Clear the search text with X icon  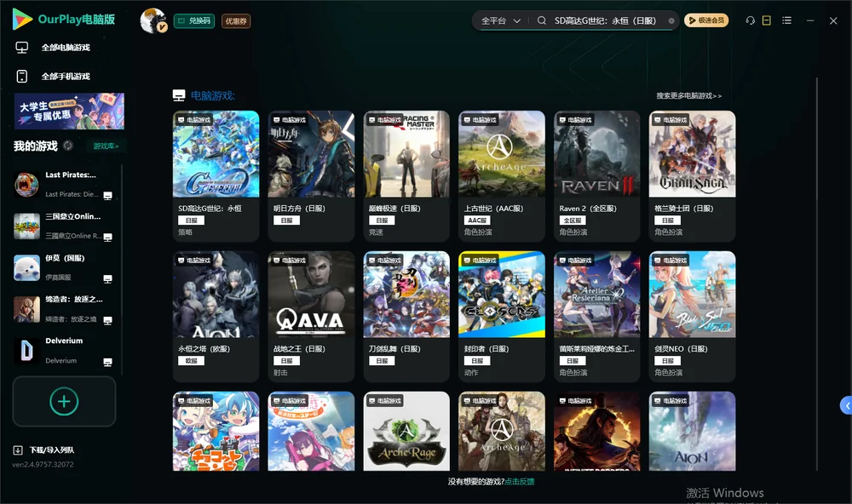[671, 20]
